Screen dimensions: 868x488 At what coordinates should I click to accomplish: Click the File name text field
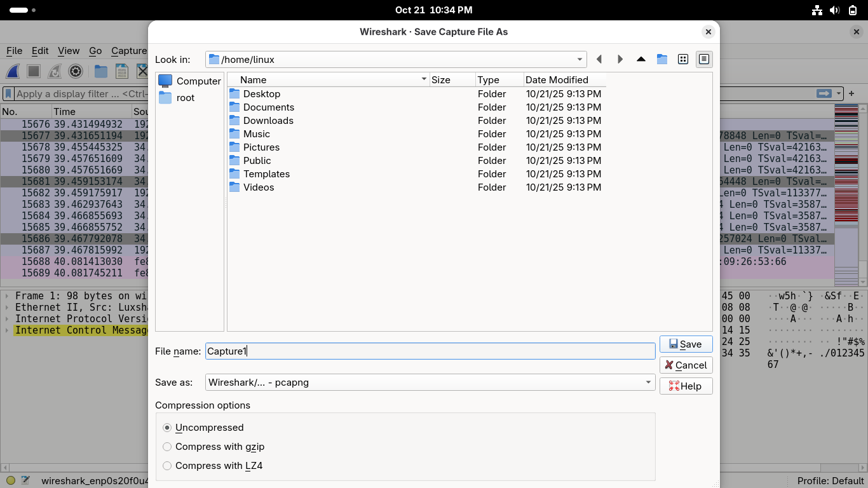430,351
